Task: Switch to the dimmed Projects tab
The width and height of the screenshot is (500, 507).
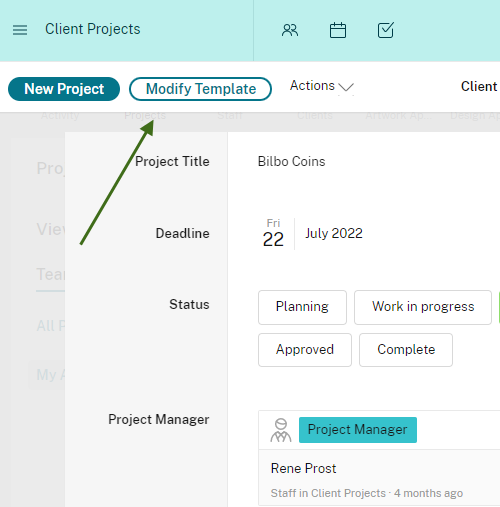Action: coord(145,116)
